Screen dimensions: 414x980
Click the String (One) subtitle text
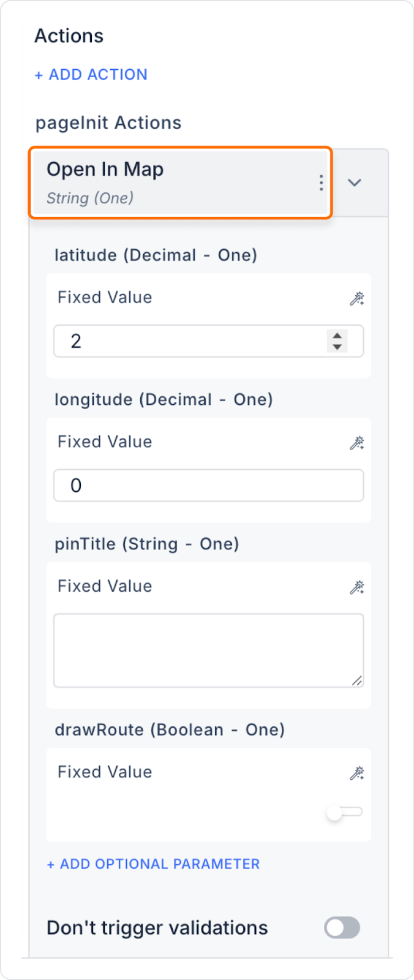pos(90,198)
